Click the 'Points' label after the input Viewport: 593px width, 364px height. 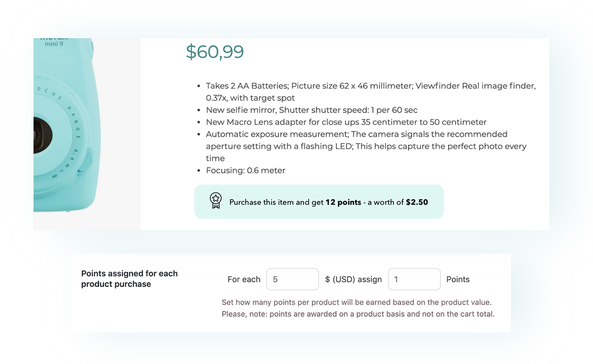tap(458, 279)
